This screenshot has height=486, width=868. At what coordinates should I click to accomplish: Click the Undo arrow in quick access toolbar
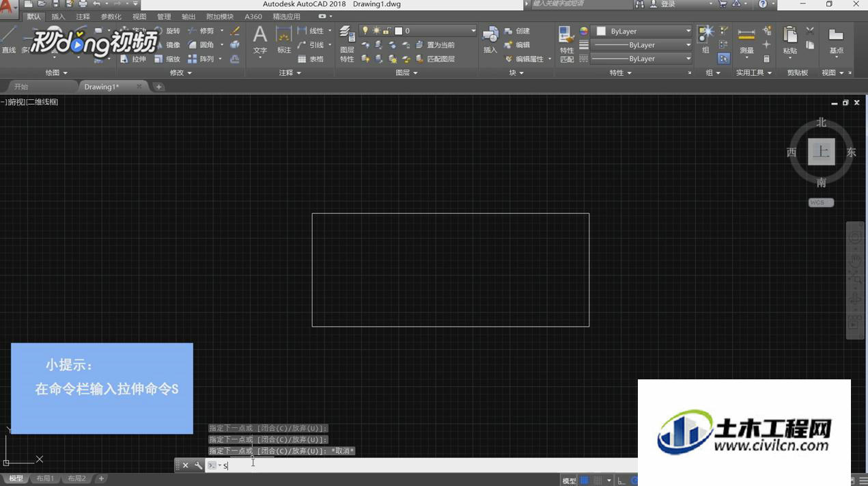coord(97,4)
